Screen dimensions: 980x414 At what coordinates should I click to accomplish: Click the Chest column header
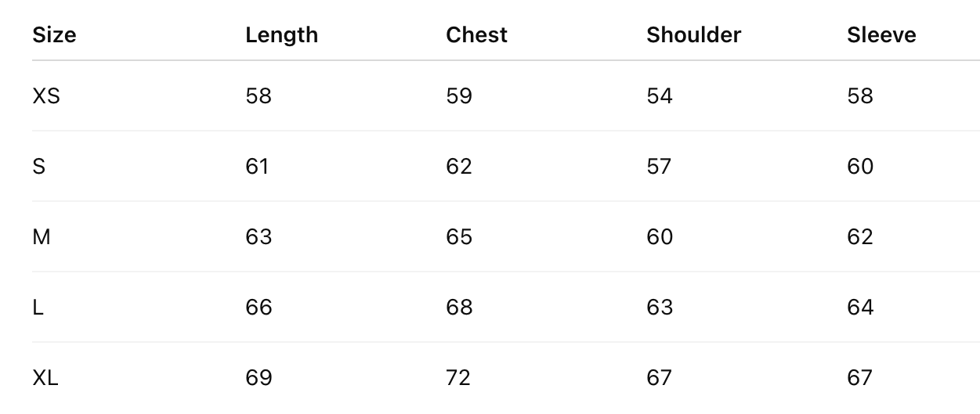pos(476,35)
